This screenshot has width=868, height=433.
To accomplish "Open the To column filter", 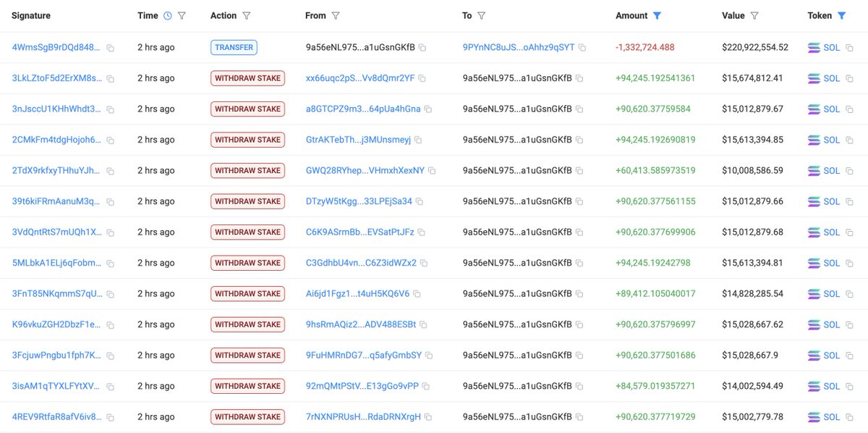I will pos(482,15).
